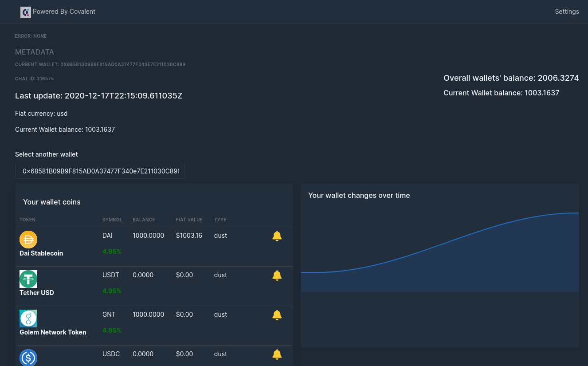Click the CHAT ID: 216575 text
588x366 pixels.
(35, 79)
